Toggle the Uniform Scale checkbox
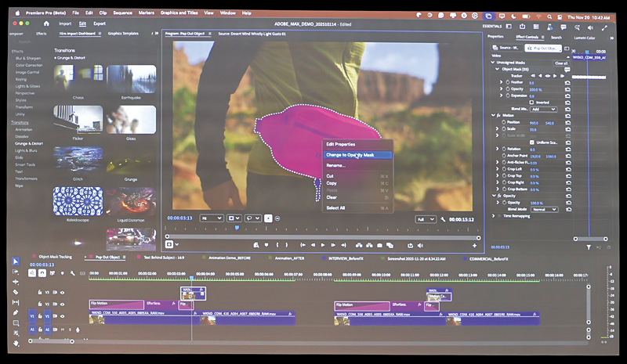Viewport: 627px width, 364px height. [533, 142]
